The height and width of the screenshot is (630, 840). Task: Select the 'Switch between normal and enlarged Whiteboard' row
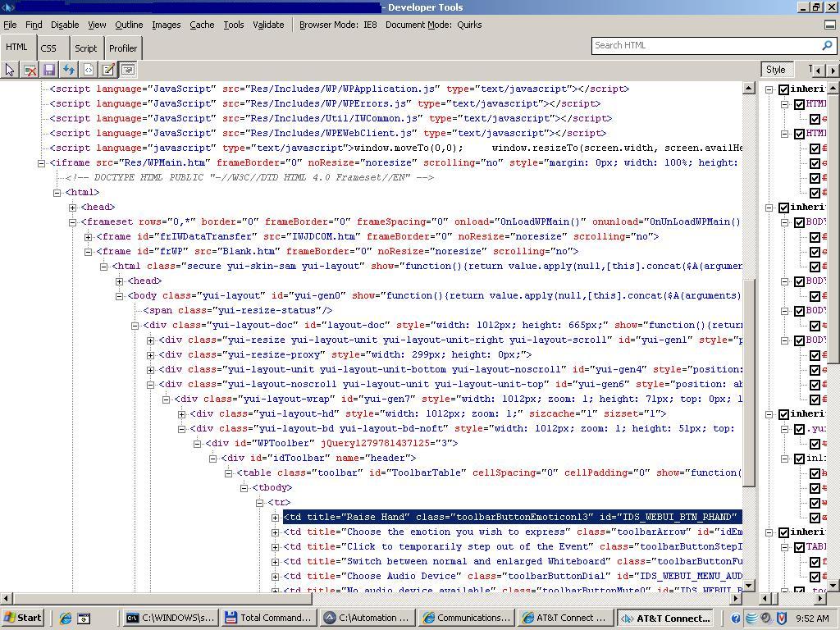(513, 562)
